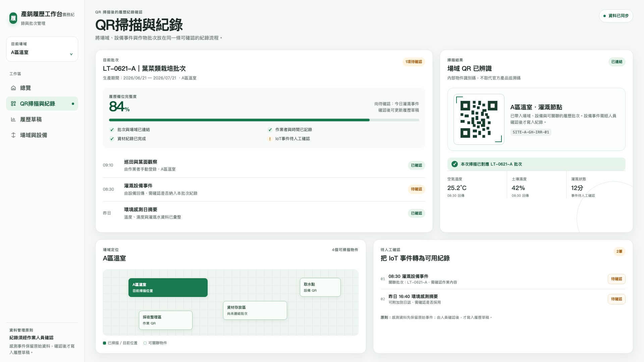Screen dimensions: 644x362
Task: Click the QR code image
Action: [479, 119]
